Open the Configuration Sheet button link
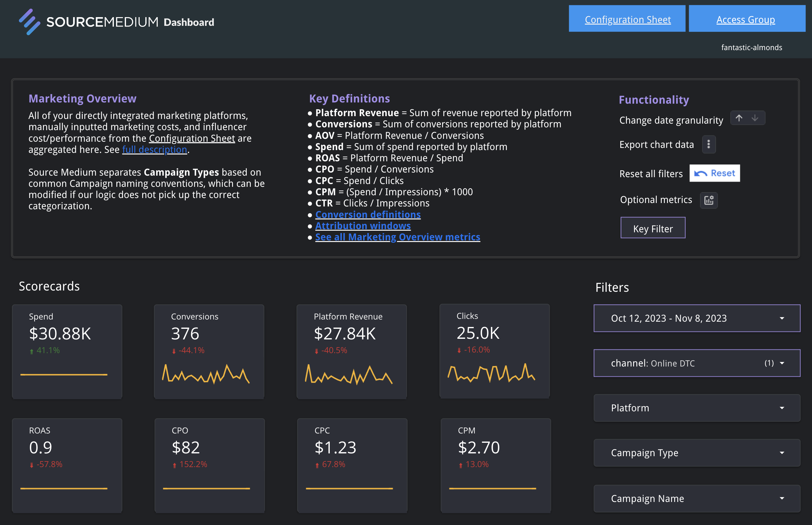This screenshot has width=812, height=525. click(627, 19)
